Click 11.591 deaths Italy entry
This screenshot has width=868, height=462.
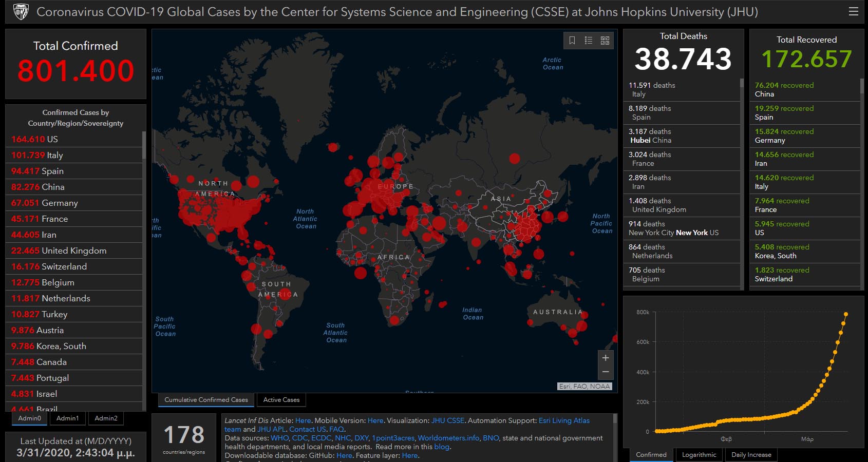pyautogui.click(x=682, y=90)
